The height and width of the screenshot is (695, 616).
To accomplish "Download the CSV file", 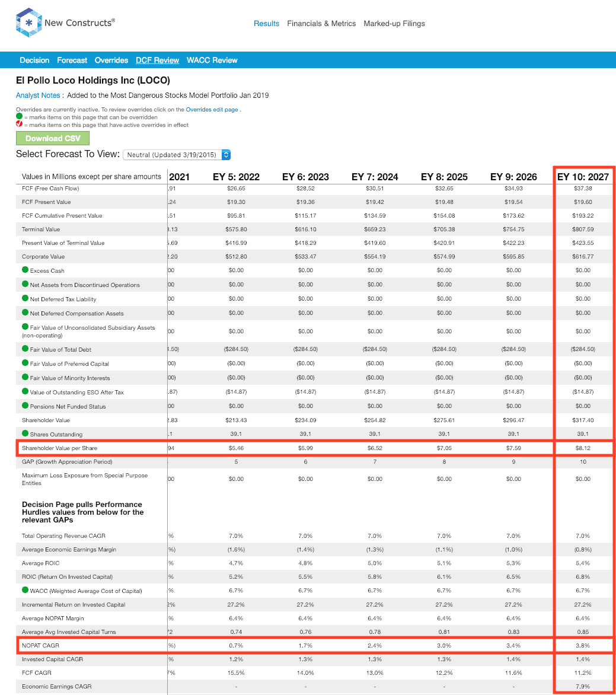I will 53,138.
